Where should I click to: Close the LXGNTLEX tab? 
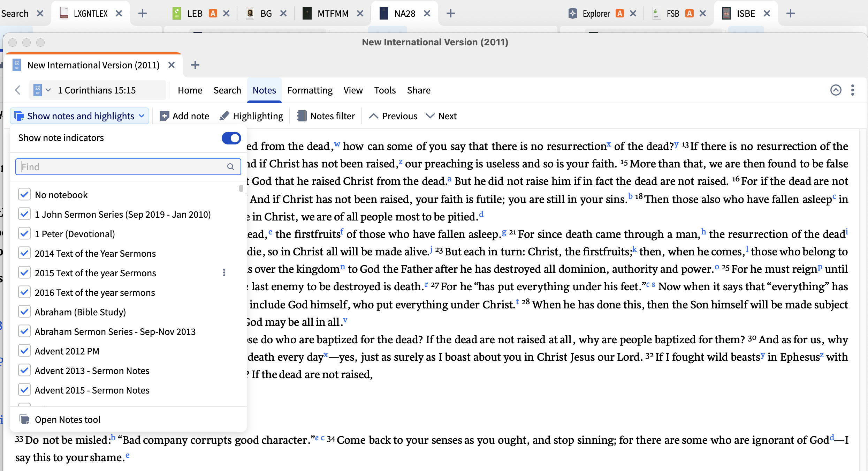pyautogui.click(x=119, y=13)
